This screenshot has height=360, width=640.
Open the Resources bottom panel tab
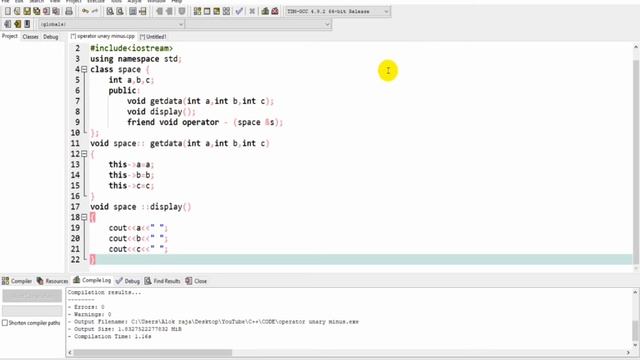[52, 281]
